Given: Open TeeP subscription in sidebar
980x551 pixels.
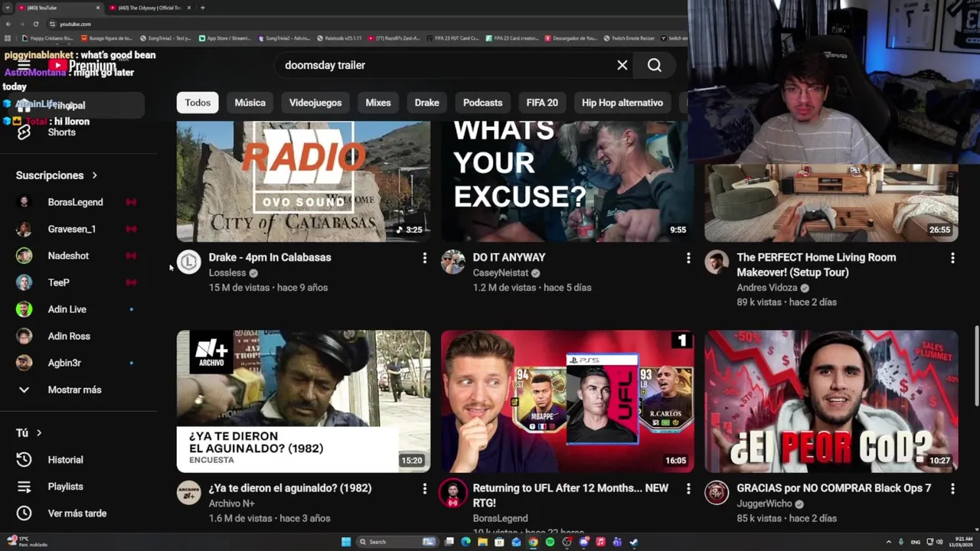Looking at the screenshot, I should coord(78,282).
